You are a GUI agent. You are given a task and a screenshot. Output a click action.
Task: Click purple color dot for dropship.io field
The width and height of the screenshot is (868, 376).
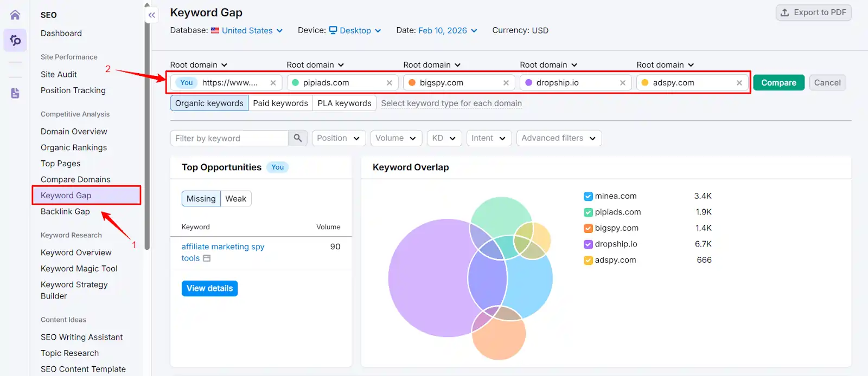click(x=529, y=83)
